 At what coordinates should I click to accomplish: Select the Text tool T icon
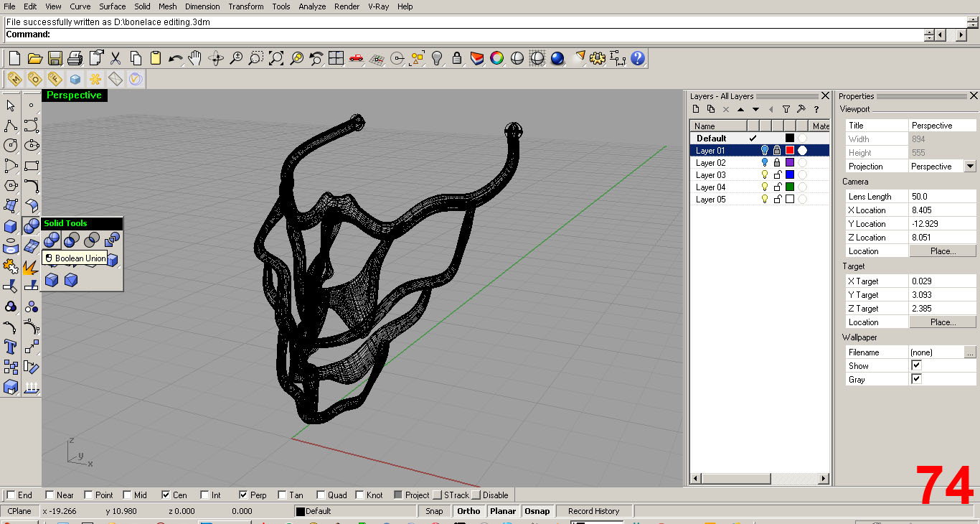[x=11, y=347]
